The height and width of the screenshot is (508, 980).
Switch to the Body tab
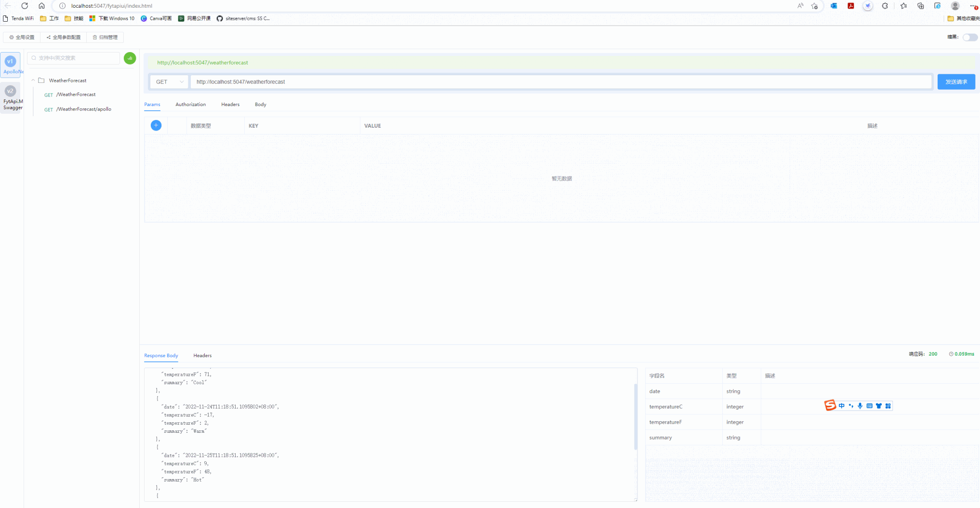pyautogui.click(x=260, y=104)
